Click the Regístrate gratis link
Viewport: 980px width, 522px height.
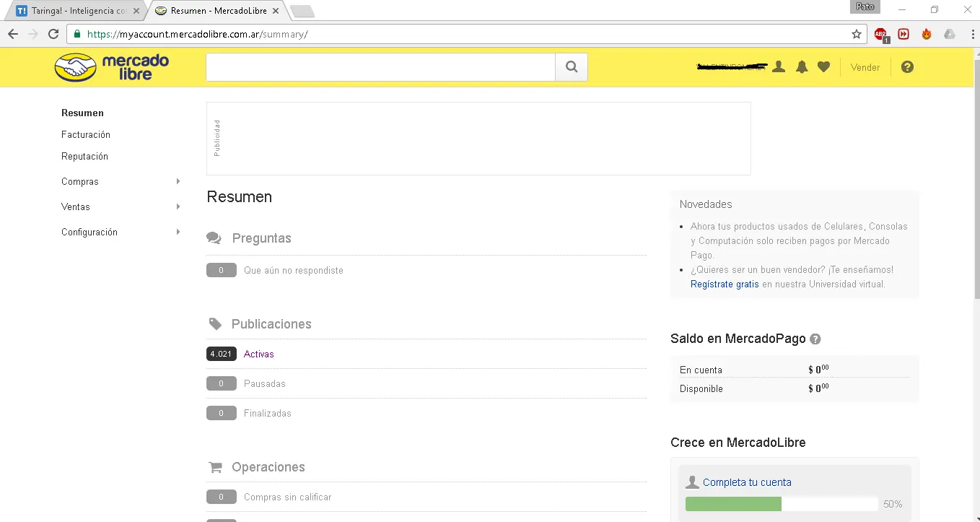pos(725,284)
